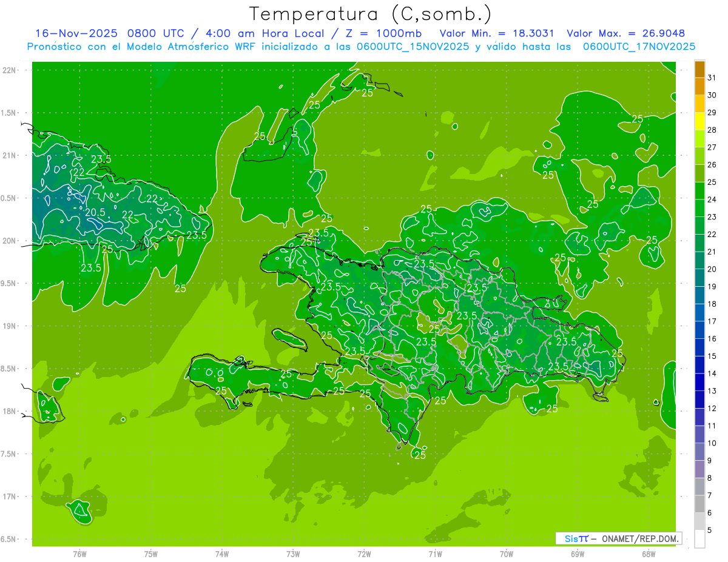Click the orange swatch between 30 and 31
The image size is (728, 562).
tap(699, 87)
